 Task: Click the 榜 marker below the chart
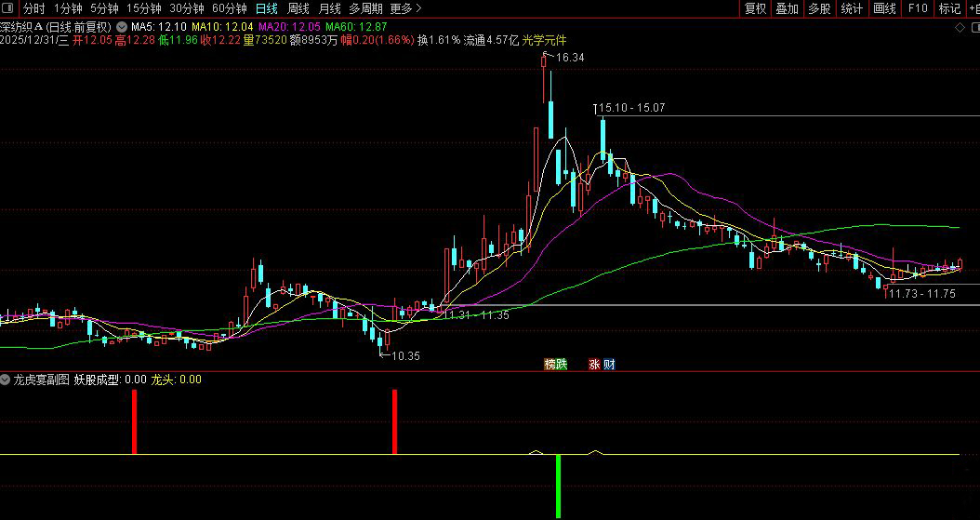tap(550, 365)
